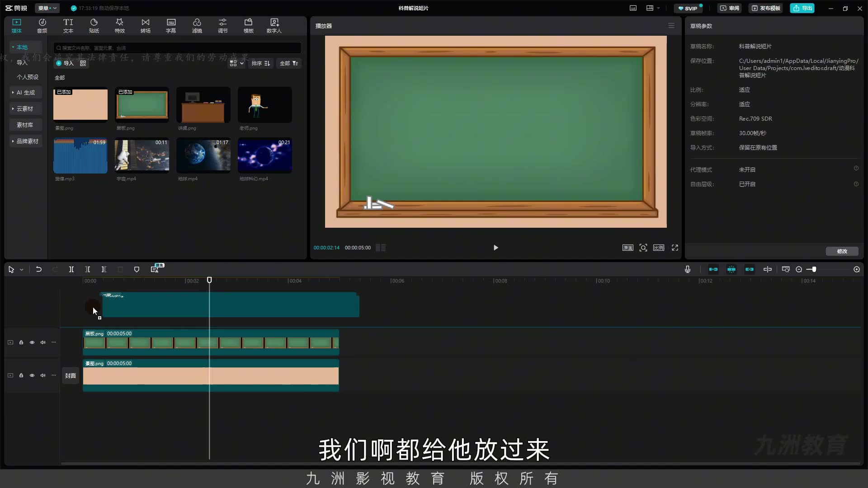Open the 模板 templates icon

point(248,26)
